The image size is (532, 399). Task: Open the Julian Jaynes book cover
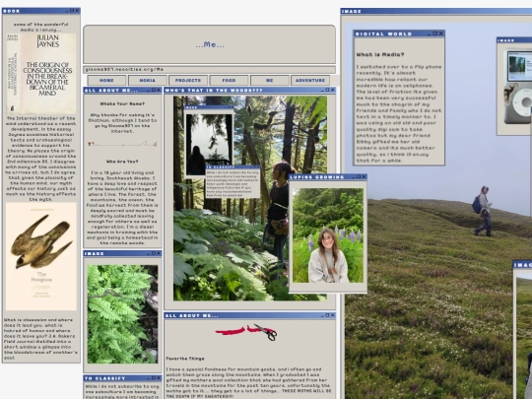point(41,74)
